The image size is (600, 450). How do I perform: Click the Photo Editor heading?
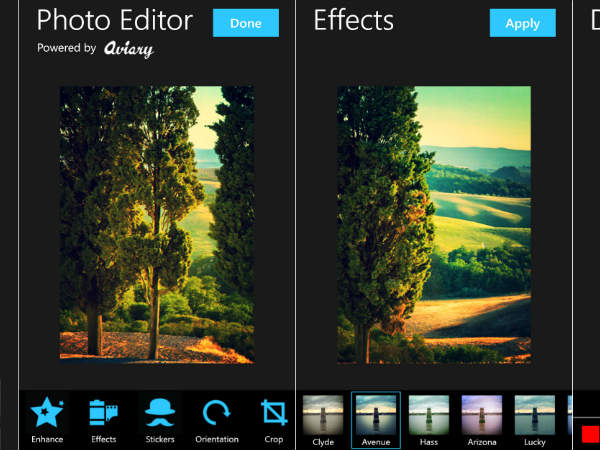pyautogui.click(x=115, y=20)
